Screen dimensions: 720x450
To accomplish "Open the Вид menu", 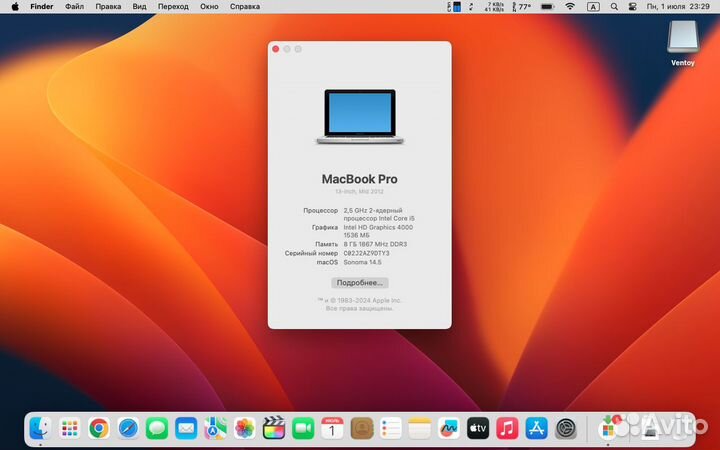I will pyautogui.click(x=139, y=6).
